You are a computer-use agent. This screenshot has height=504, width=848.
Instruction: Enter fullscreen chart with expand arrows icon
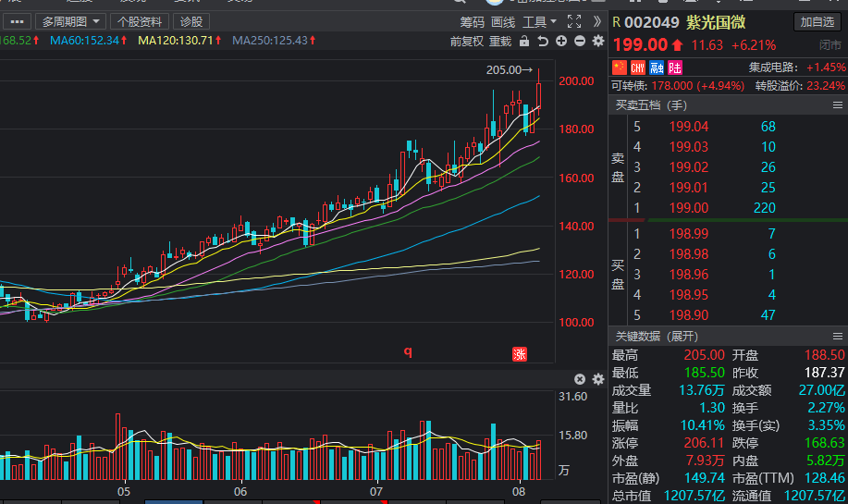coord(573,21)
